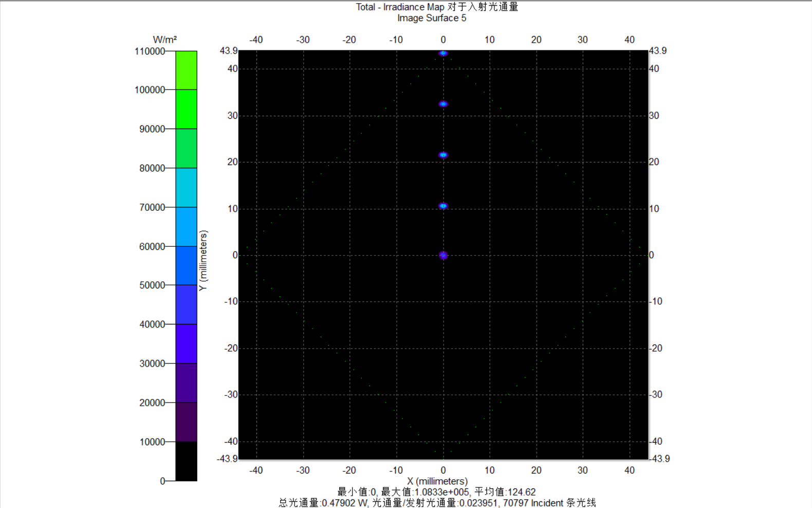Select the cyan 70000–80000 color bar segment
Image resolution: width=812 pixels, height=508 pixels.
[186, 188]
